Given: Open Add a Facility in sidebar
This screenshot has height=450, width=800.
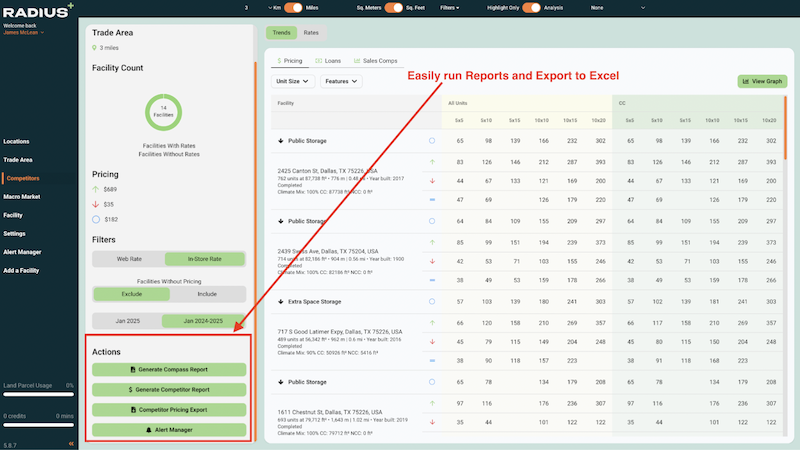Looking at the screenshot, I should [x=21, y=270].
